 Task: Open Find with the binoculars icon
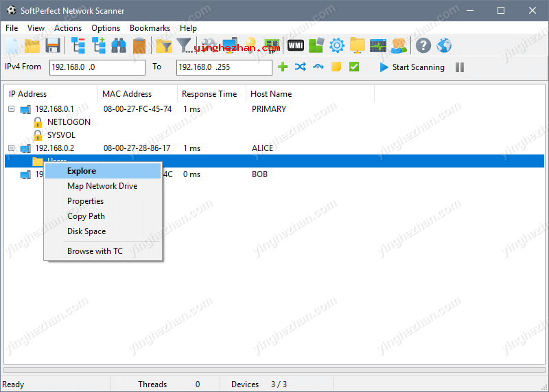click(x=119, y=45)
